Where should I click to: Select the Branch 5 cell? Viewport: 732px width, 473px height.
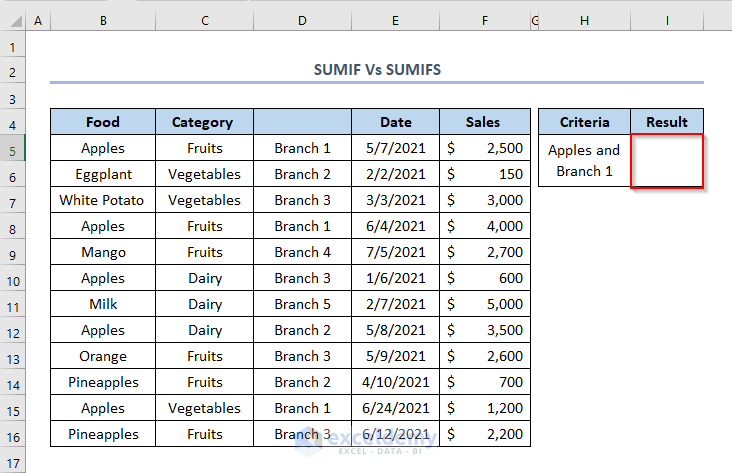point(302,304)
